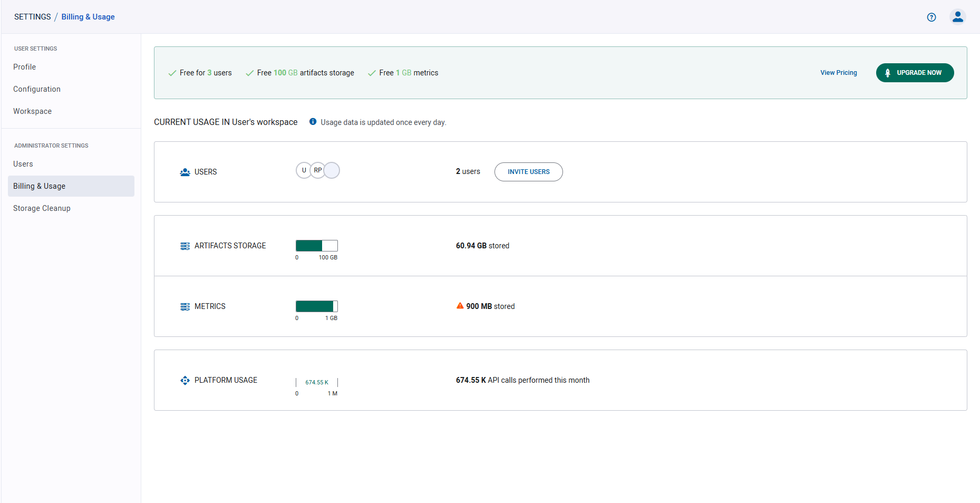Screen dimensions: 980x503
Task: Click the Metrics database icon
Action: pyautogui.click(x=185, y=306)
